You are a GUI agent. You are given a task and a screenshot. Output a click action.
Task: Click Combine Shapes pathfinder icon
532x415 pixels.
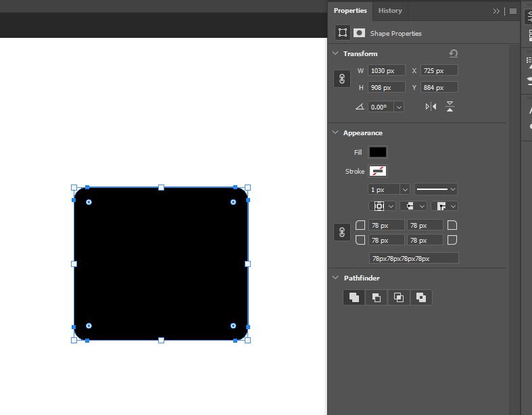(x=354, y=297)
